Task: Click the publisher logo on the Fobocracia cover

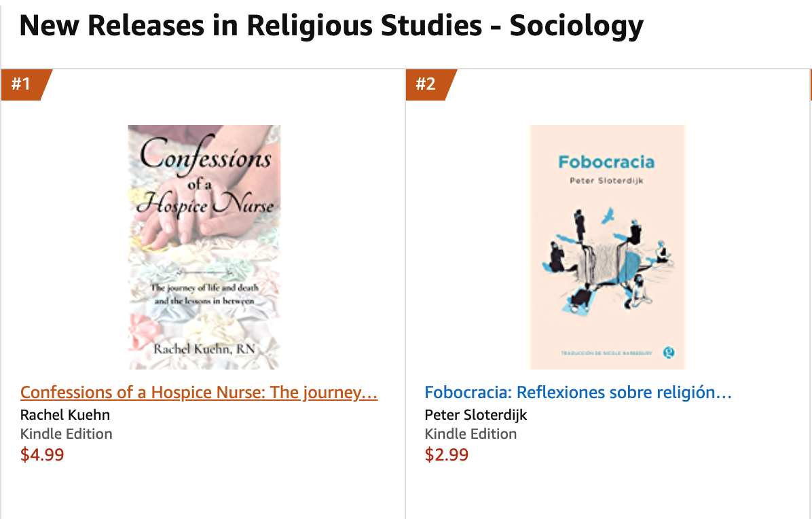Action: tap(669, 353)
